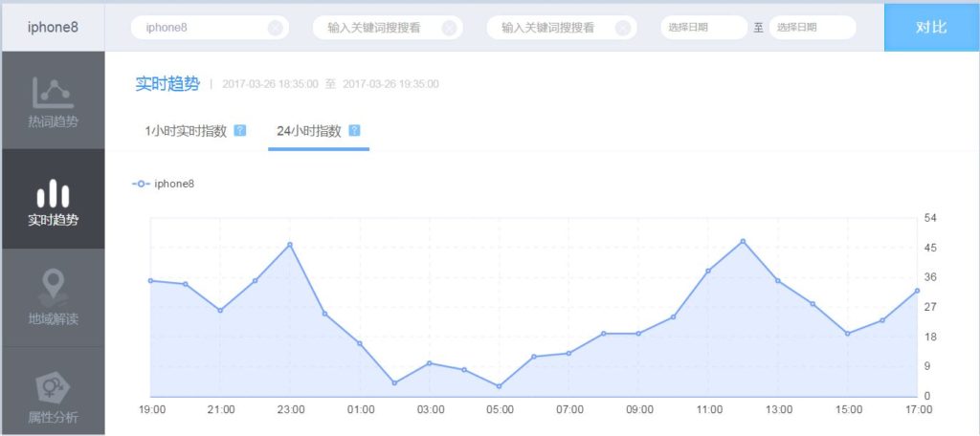Click help icon beside 24小时指数
The image size is (980, 436).
tap(354, 131)
